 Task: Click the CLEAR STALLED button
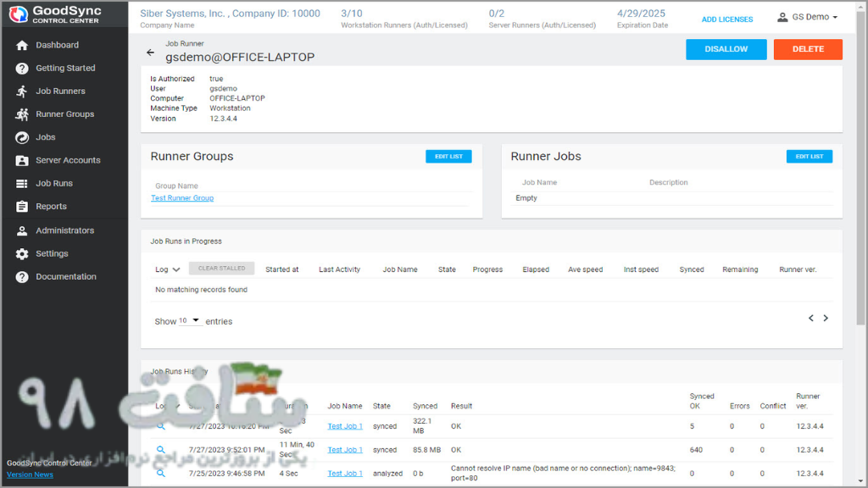(221, 269)
